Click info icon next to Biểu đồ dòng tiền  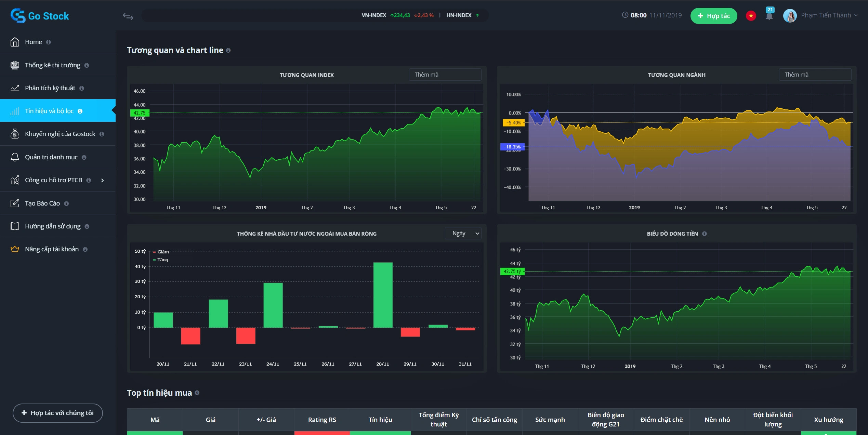click(x=704, y=234)
